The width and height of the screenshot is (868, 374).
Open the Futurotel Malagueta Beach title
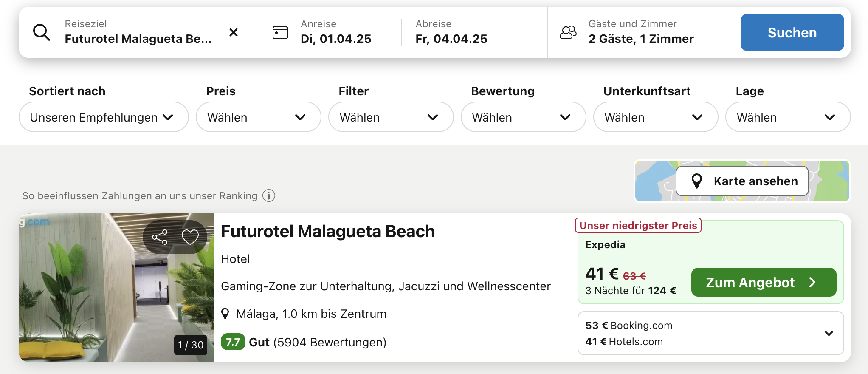click(328, 232)
